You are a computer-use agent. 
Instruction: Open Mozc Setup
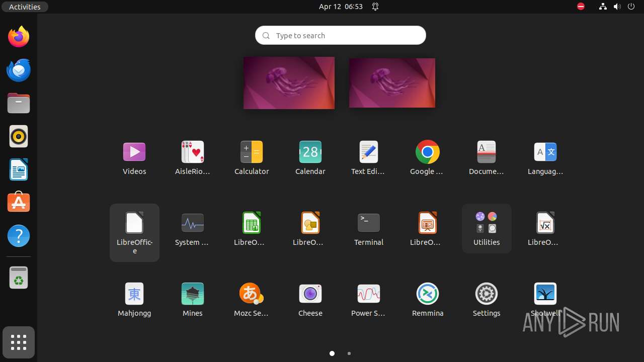tap(252, 300)
